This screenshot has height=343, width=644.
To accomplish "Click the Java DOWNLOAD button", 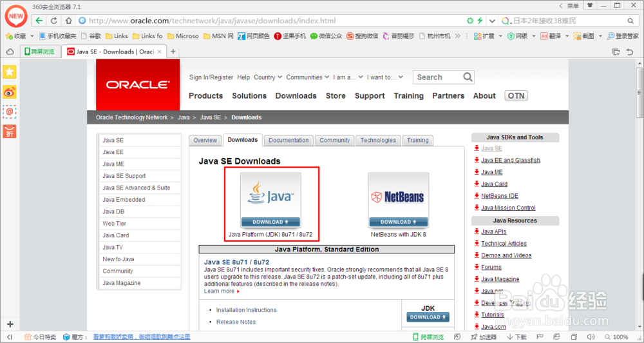I will [270, 222].
